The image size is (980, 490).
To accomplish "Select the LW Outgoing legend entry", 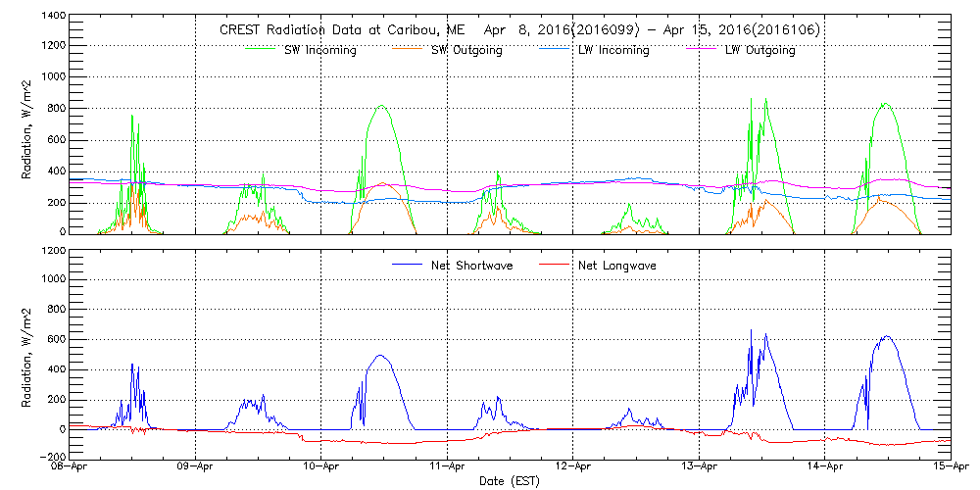I will pyautogui.click(x=759, y=50).
